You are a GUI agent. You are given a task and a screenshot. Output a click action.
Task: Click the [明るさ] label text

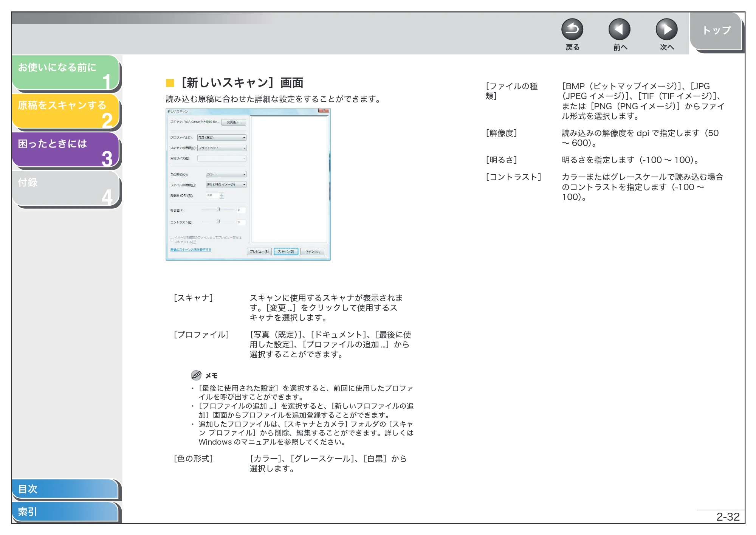point(501,160)
